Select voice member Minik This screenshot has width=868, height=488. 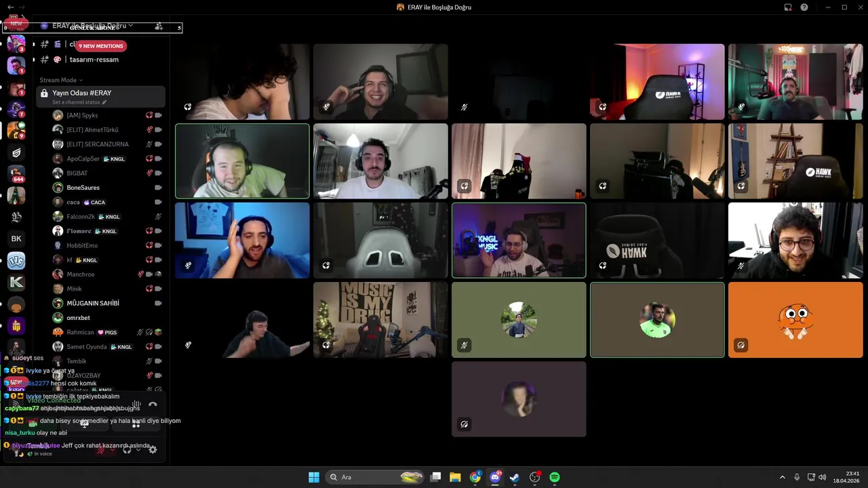(x=107, y=289)
